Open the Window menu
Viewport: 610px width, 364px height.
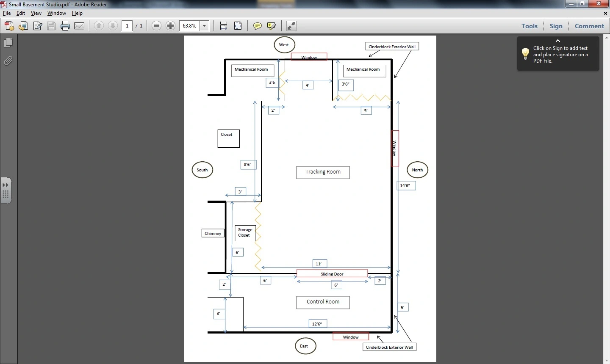point(56,13)
